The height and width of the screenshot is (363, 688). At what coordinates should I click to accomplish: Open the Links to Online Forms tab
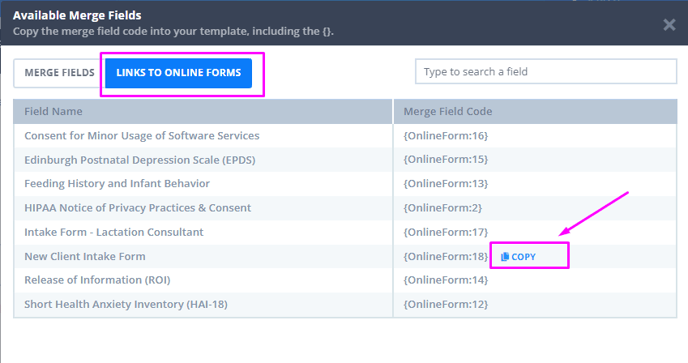tap(179, 73)
